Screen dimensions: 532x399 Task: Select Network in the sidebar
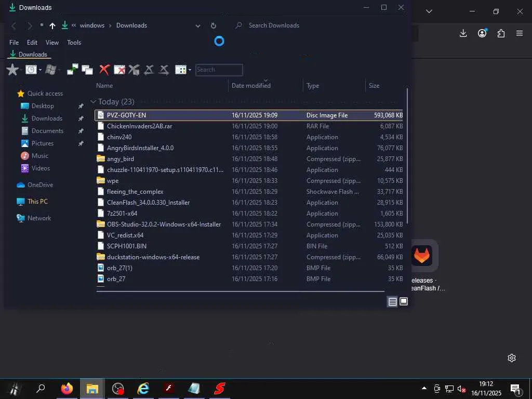(39, 218)
